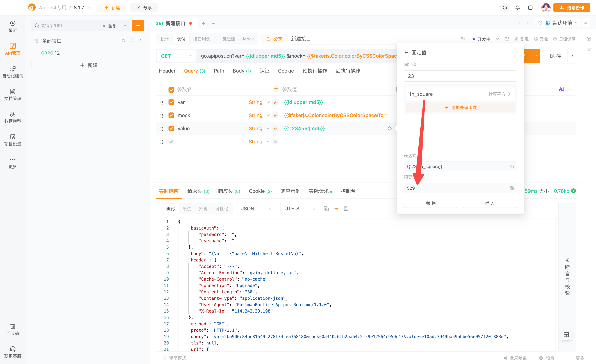Toggle required star for var

click(275, 102)
